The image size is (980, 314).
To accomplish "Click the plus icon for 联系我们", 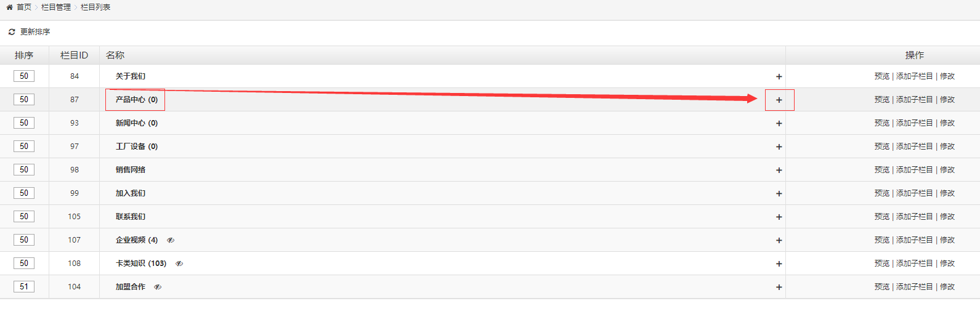I will 779,217.
